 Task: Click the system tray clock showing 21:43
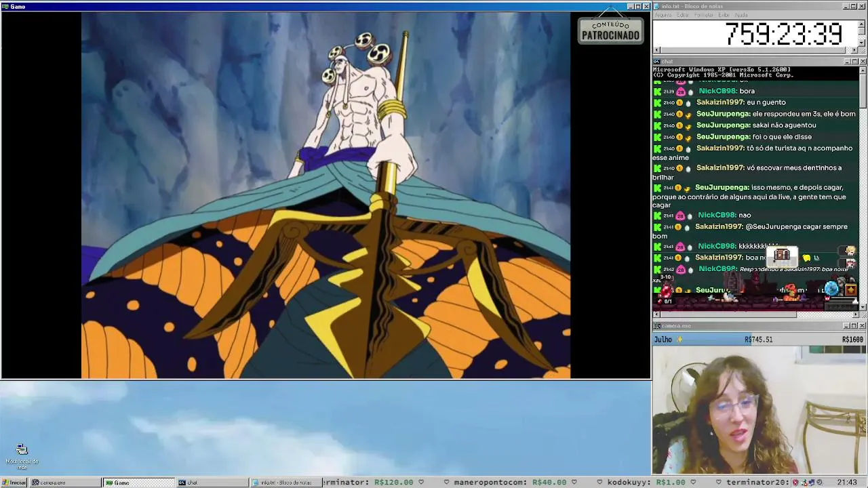847,483
